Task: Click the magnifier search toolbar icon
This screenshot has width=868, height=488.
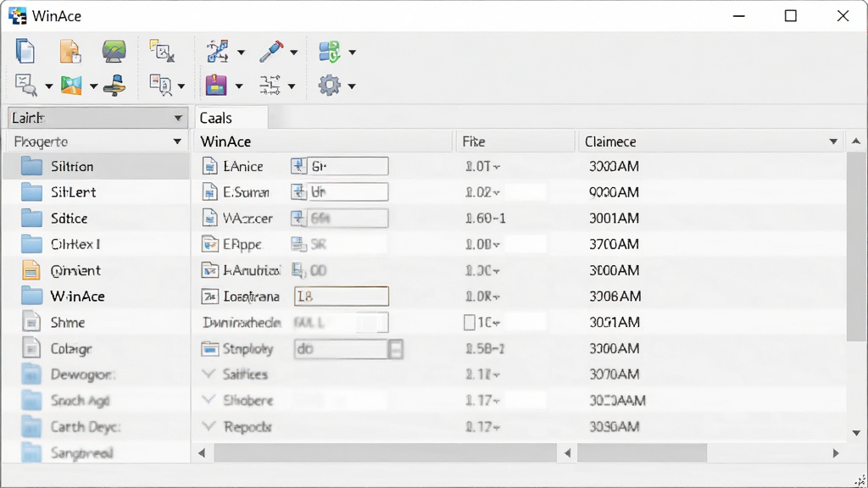Action: pyautogui.click(x=26, y=86)
